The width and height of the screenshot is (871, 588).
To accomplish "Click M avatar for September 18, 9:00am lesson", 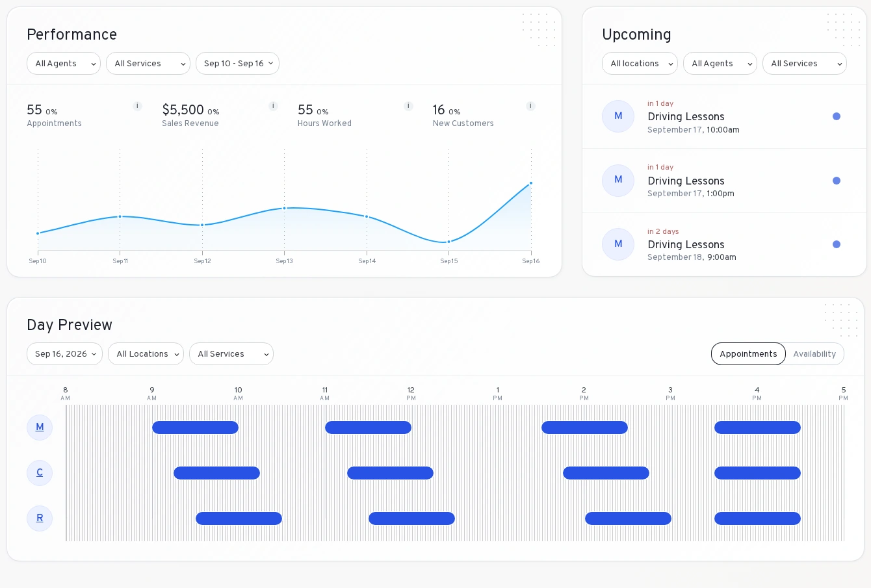I will pyautogui.click(x=618, y=244).
